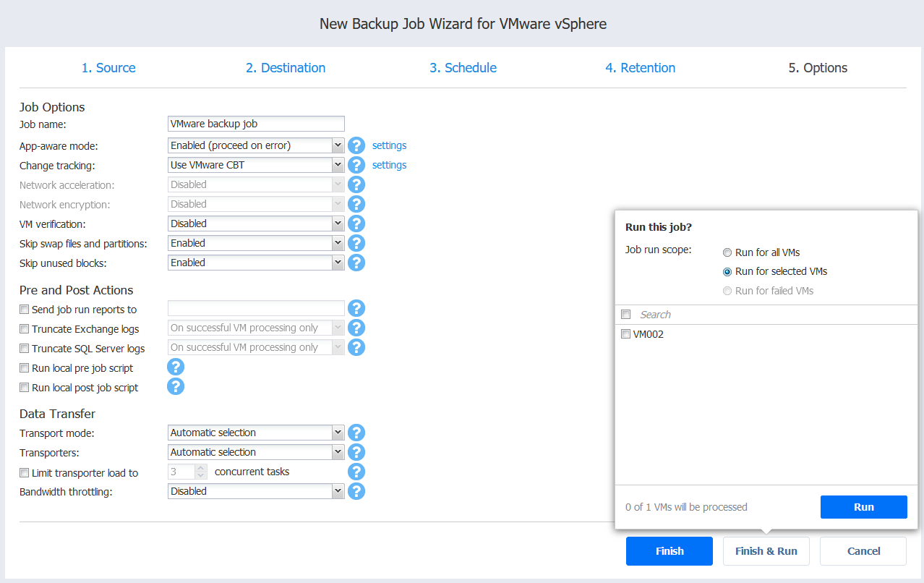Open Change tracking settings link

[x=389, y=165]
